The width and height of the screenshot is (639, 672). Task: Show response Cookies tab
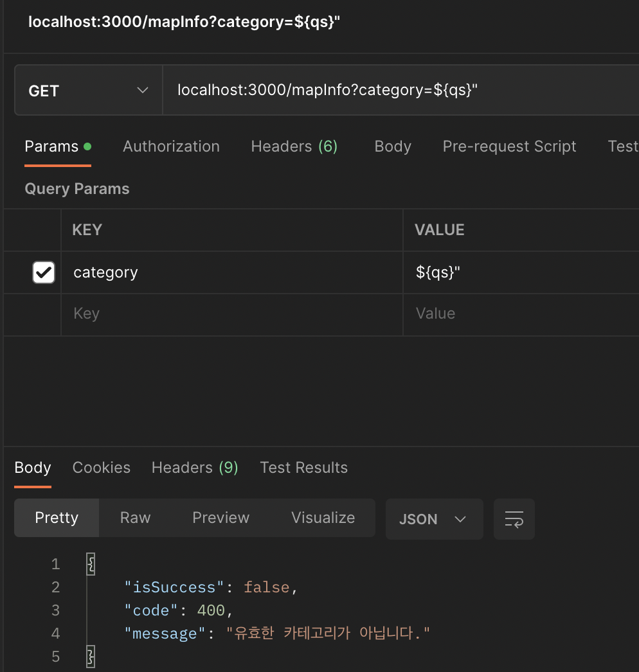point(101,468)
